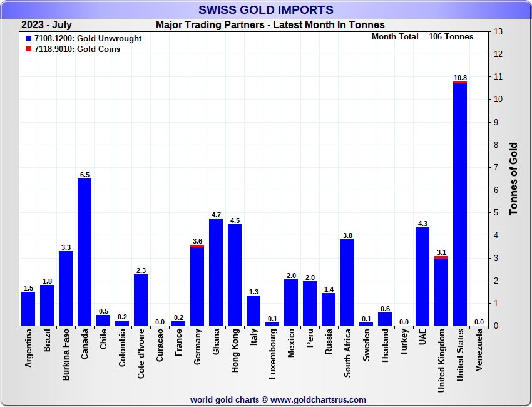Click the blue Gold Unwrought legend swatch
Viewport: 532px width, 407px height.
28,39
